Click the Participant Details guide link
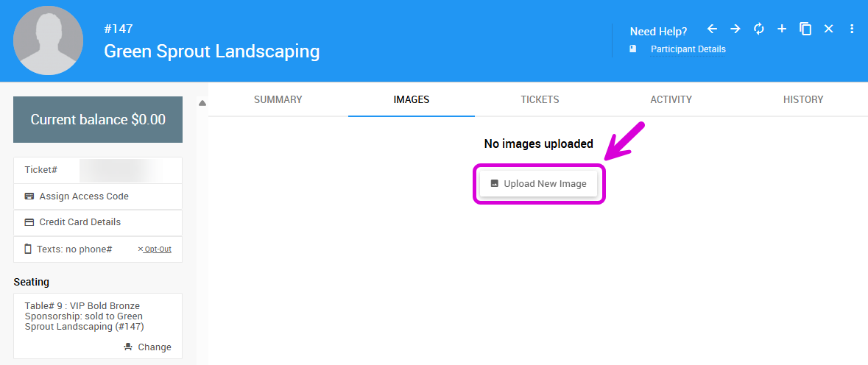868x365 pixels. point(688,49)
